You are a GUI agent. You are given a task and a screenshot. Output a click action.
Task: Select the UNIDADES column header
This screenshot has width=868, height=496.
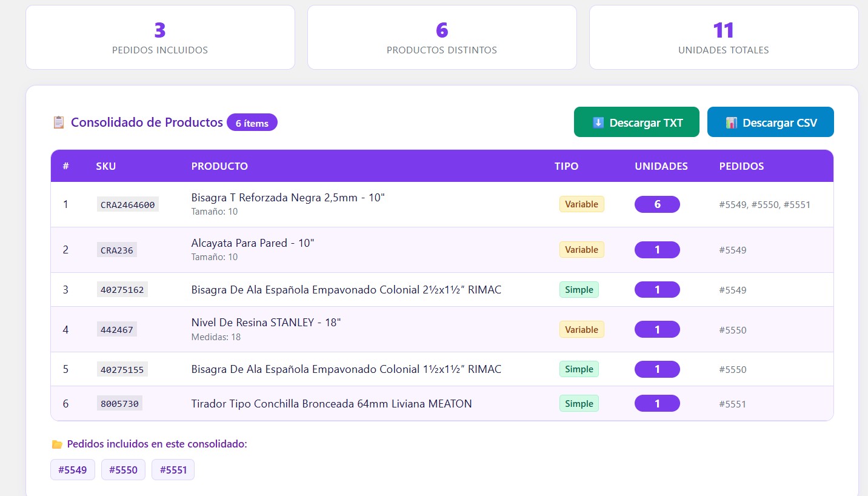click(x=661, y=166)
